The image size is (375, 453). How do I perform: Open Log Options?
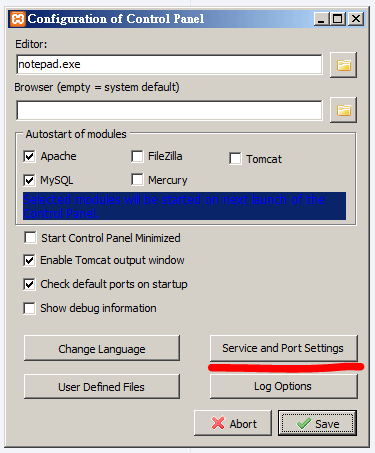pyautogui.click(x=284, y=387)
